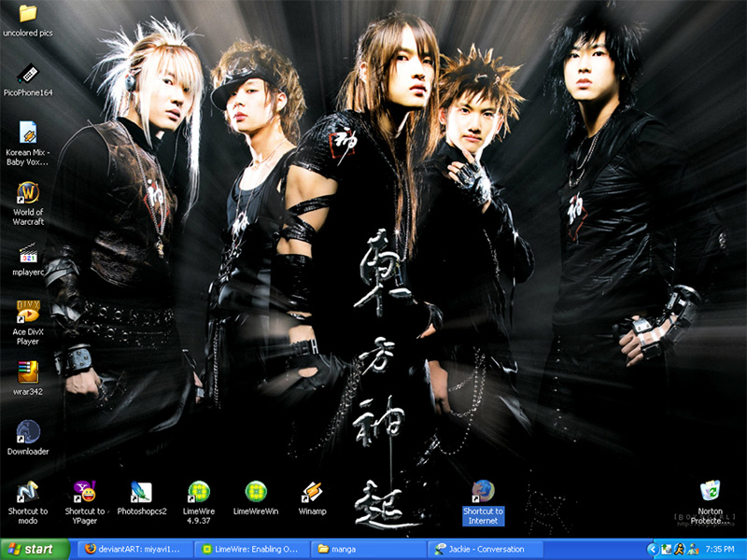Select the Norton Protected recycle bin icon
This screenshot has width=747, height=560.
pyautogui.click(x=711, y=491)
